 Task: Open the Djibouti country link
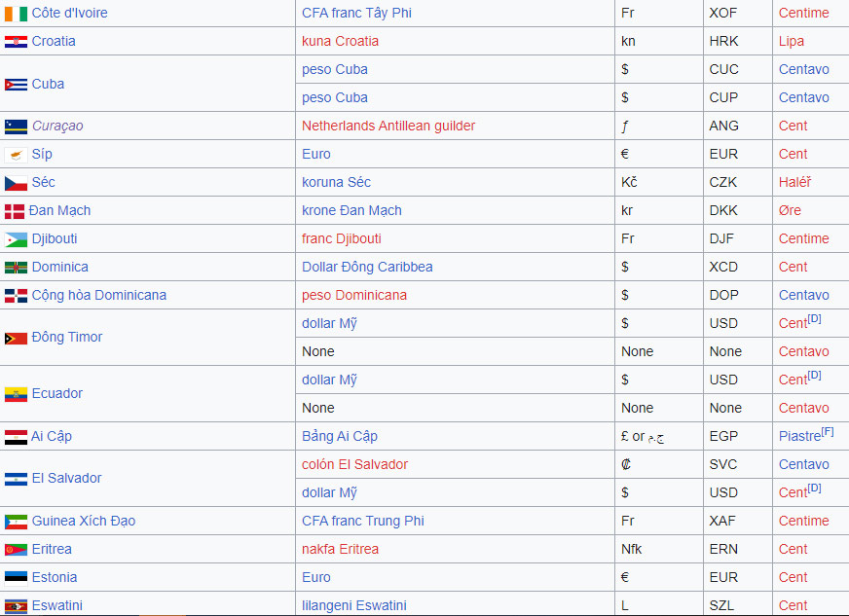coord(54,238)
